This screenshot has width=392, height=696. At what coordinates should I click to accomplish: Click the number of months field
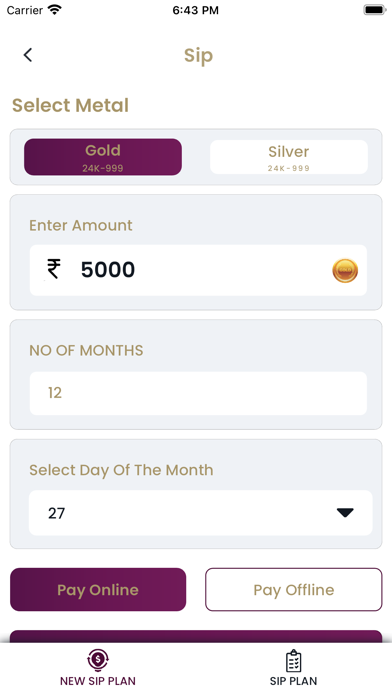[198, 393]
